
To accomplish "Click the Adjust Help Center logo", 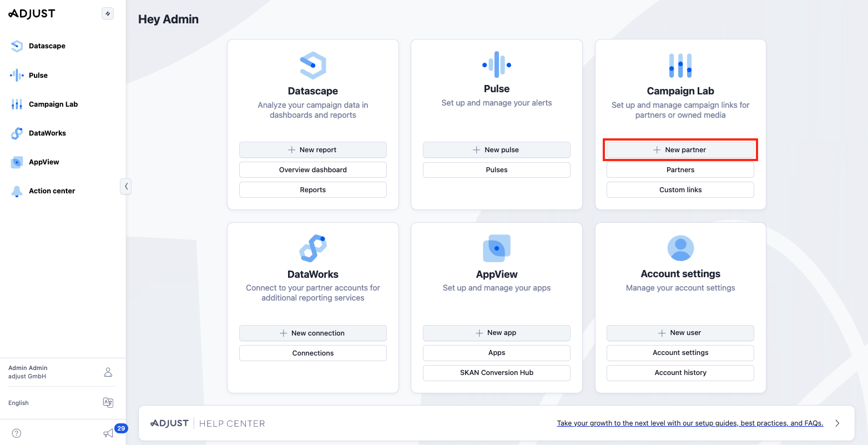I will pos(208,423).
